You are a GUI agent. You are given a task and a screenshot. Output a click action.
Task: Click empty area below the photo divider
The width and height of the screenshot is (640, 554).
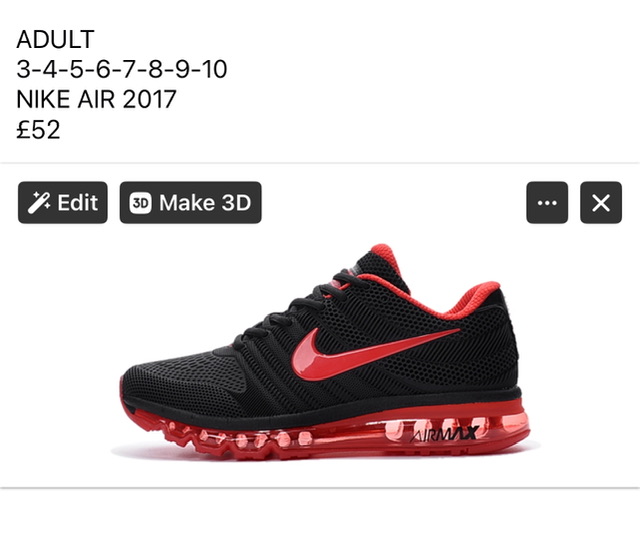point(320,522)
